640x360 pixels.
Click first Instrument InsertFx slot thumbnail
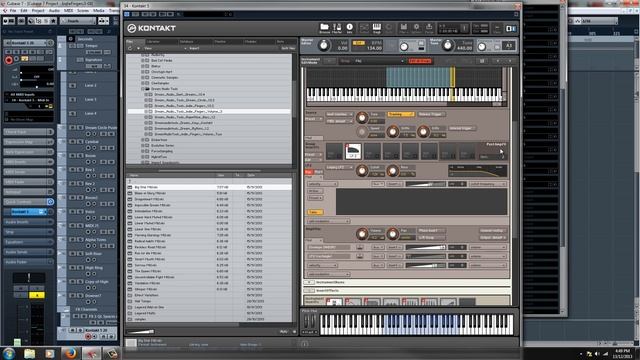[x=334, y=302]
